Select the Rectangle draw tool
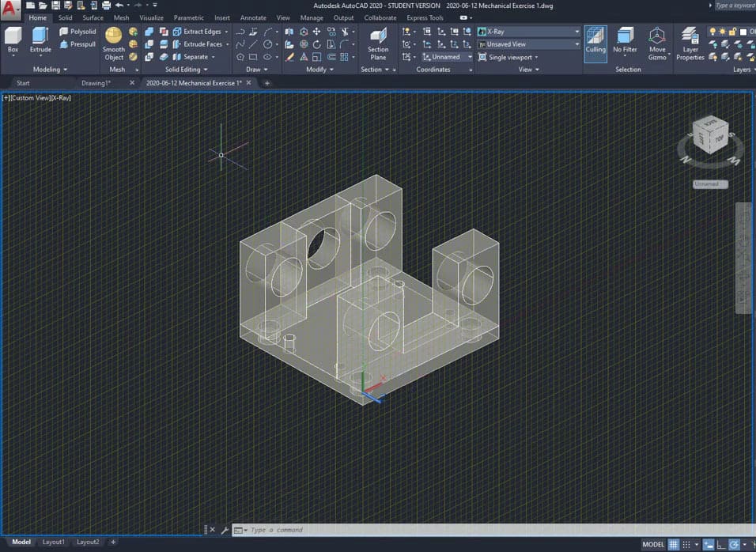Image resolution: width=756 pixels, height=552 pixels. tap(253, 57)
